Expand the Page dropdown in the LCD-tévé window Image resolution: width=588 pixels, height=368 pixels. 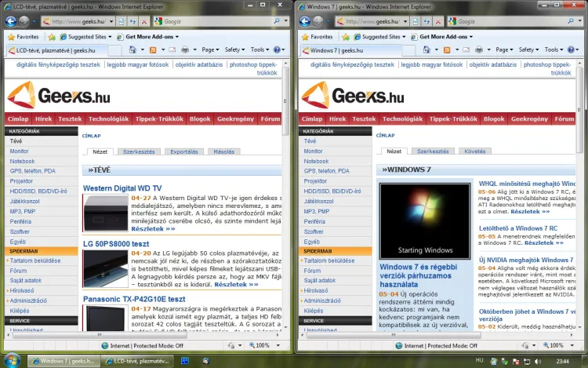pos(209,50)
